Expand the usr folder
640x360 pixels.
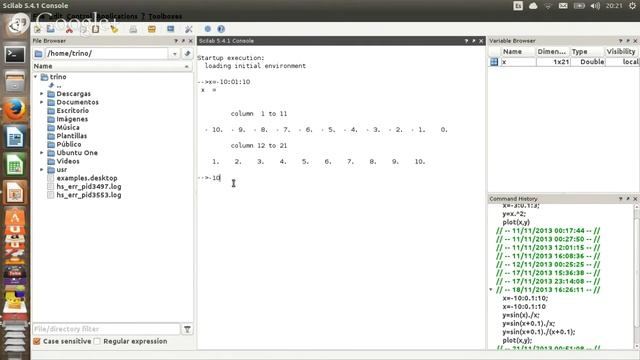[42, 170]
